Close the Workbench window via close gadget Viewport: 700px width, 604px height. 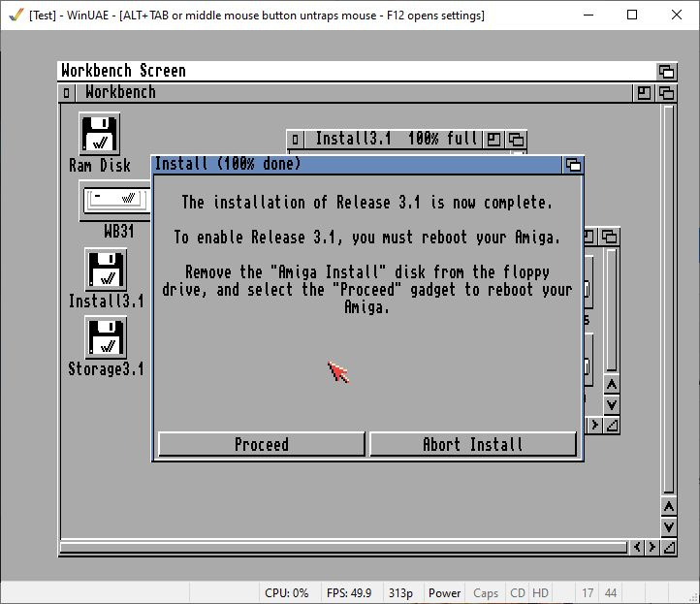[67, 93]
